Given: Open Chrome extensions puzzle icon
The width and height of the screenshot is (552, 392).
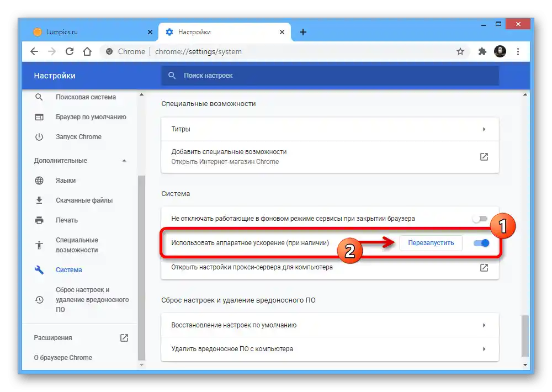Looking at the screenshot, I should pos(482,51).
